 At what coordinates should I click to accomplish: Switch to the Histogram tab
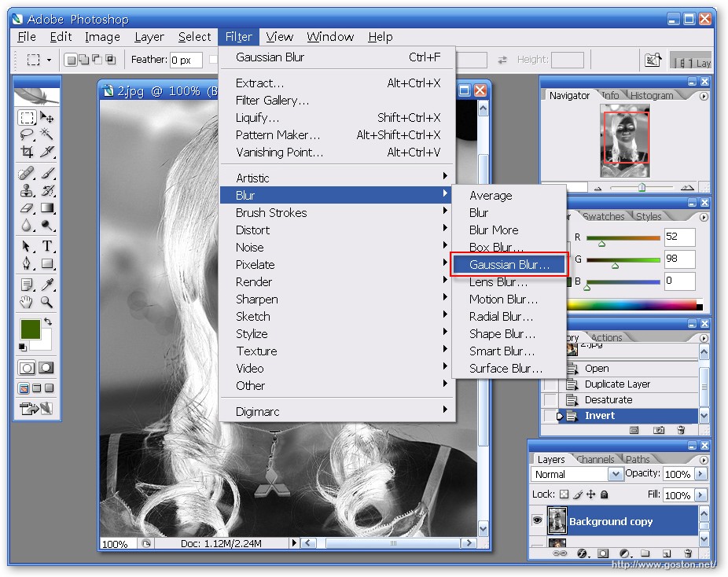pyautogui.click(x=652, y=95)
